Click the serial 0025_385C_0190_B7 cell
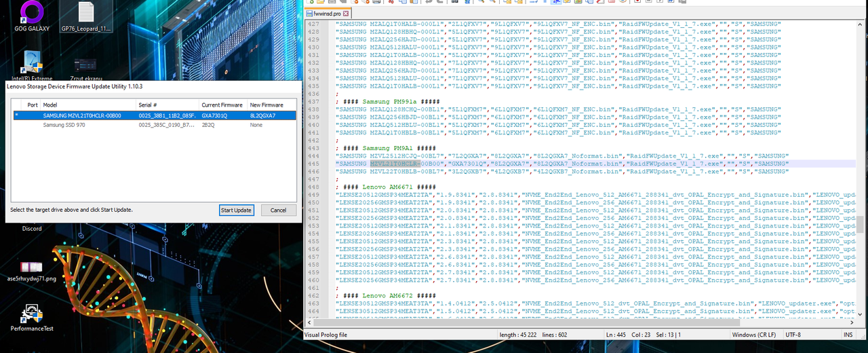The image size is (868, 353). click(x=167, y=125)
